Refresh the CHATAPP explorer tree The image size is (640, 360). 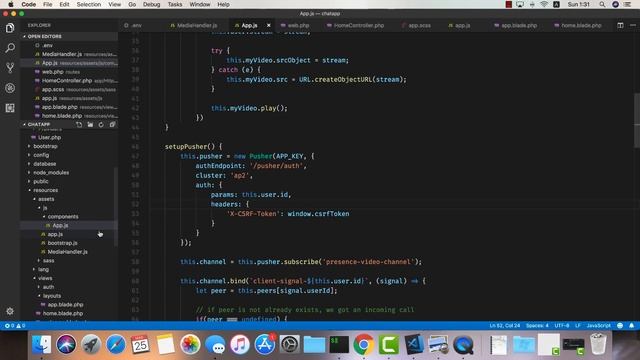tap(101, 124)
